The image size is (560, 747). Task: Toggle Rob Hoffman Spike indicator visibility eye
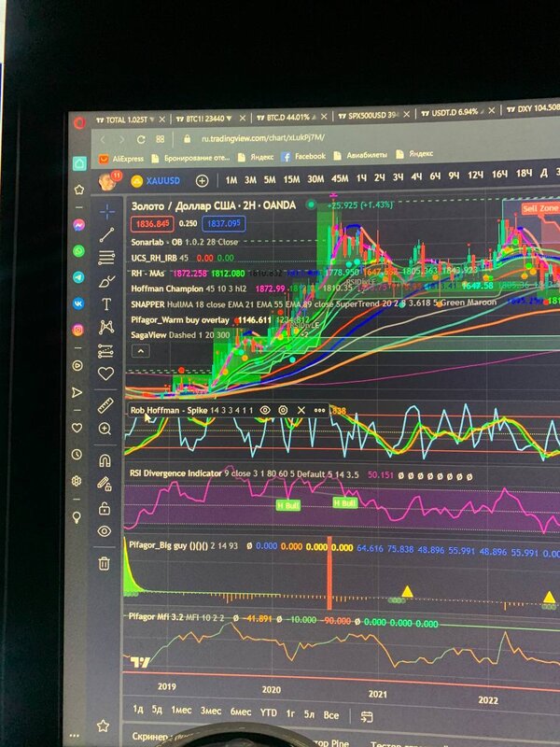pos(265,410)
